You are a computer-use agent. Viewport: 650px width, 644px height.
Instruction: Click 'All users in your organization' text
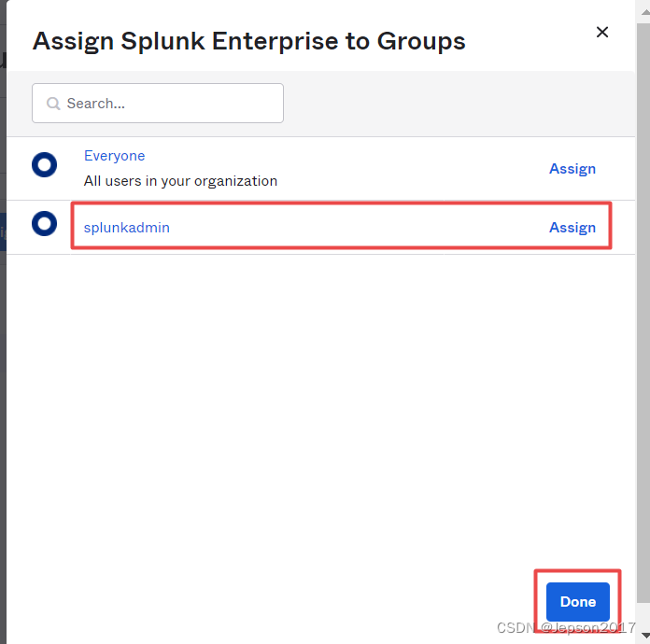180,181
